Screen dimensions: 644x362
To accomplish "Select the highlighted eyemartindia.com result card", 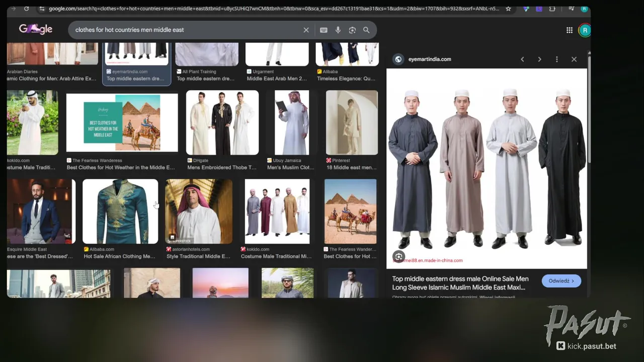I will click(x=137, y=64).
